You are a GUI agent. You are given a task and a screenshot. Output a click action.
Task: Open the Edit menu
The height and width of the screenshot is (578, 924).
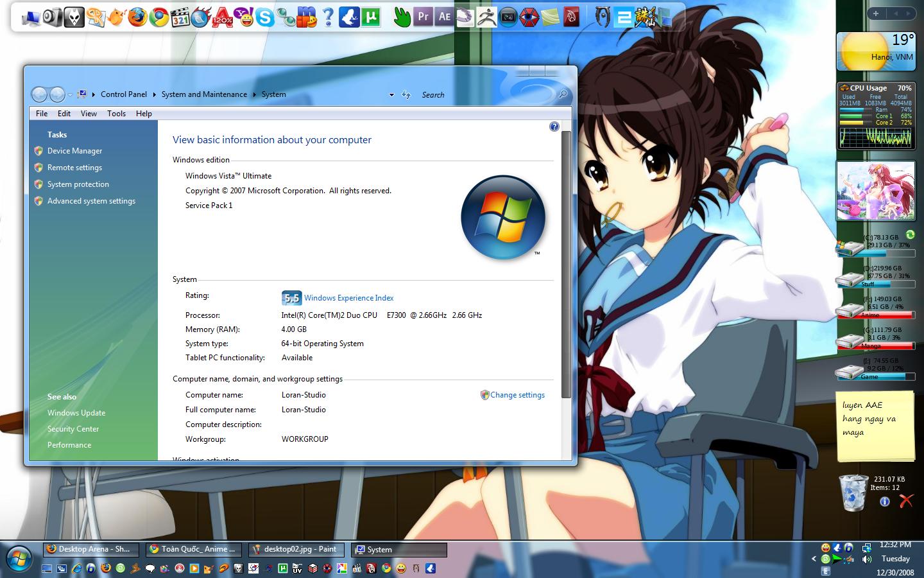(64, 114)
